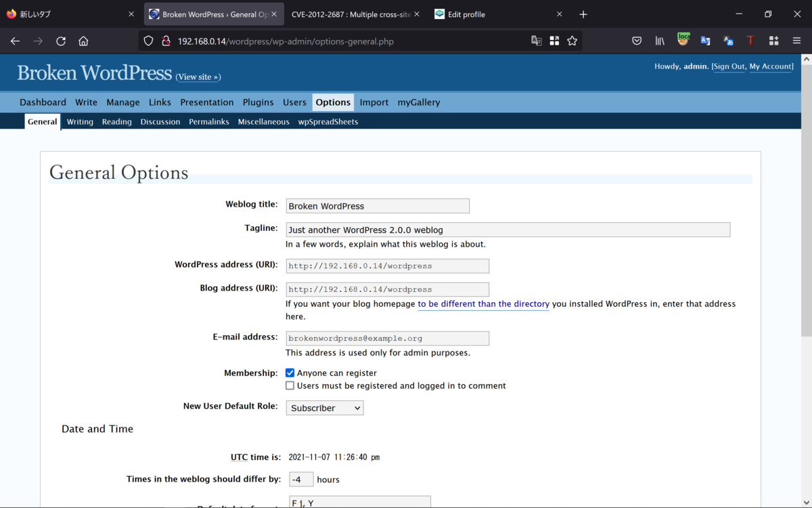
Task: Follow 'to be different than the directory' link
Action: (483, 304)
